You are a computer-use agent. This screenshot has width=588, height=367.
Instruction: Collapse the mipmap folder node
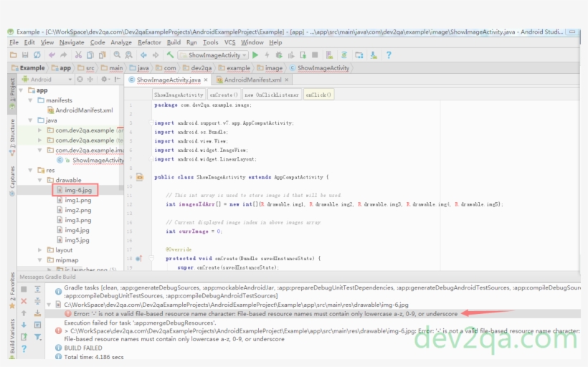39,260
